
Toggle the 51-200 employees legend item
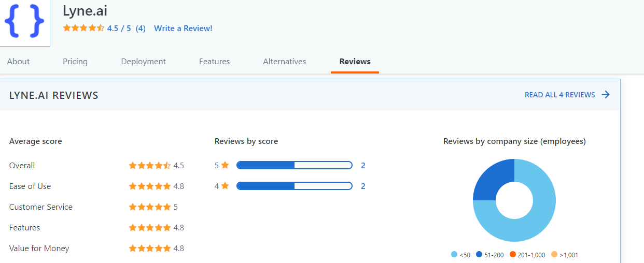490,255
